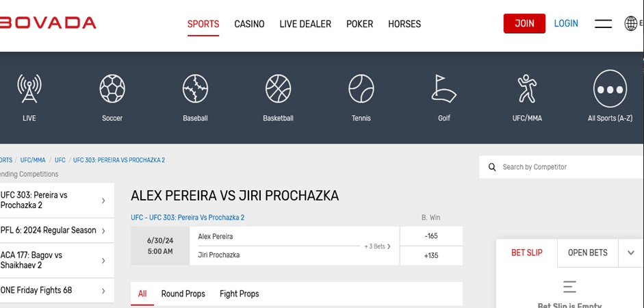Select the UFC/MMA fighter icon
This screenshot has width=644, height=308.
526,90
